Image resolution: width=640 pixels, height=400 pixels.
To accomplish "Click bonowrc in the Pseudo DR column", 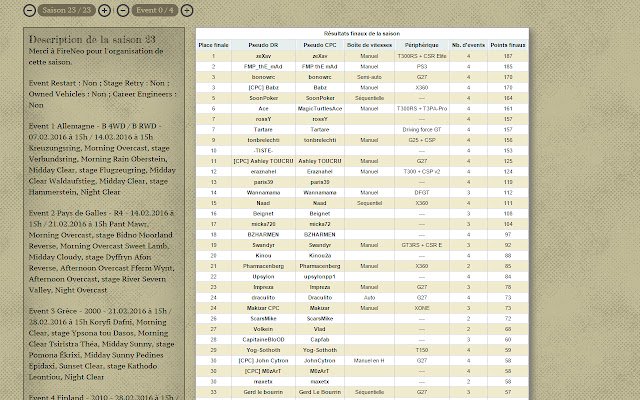I will pos(263,77).
